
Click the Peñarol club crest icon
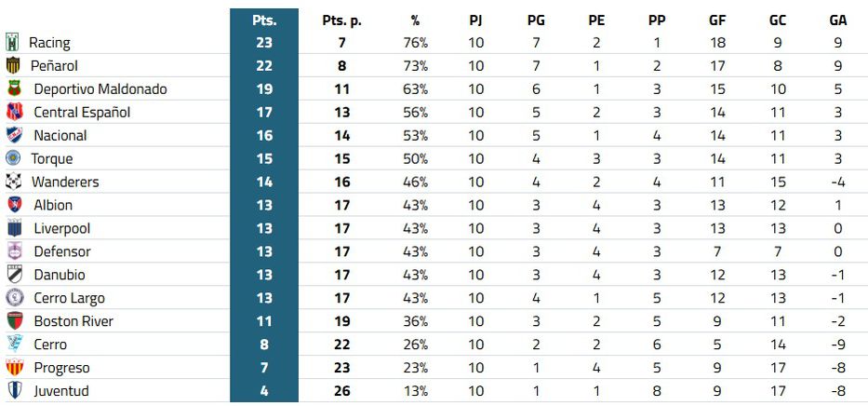(x=14, y=66)
